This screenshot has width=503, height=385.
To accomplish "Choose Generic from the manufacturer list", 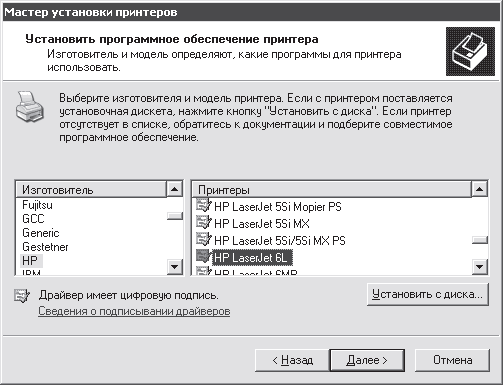I will coord(41,233).
